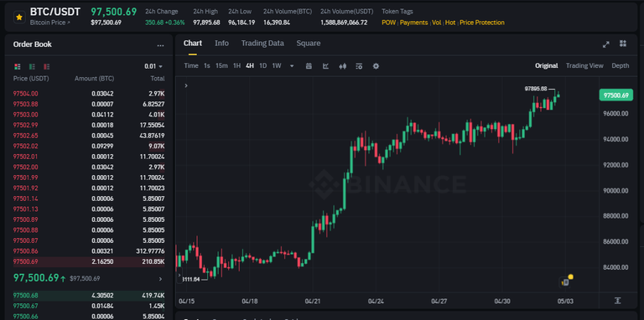
Task: Open the chart calendar date picker
Action: (x=309, y=66)
